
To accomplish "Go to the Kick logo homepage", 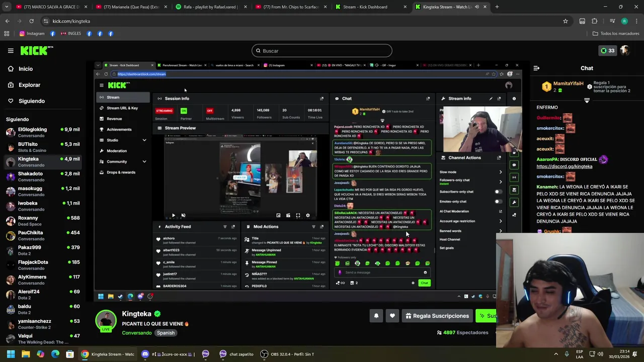I will pyautogui.click(x=36, y=50).
